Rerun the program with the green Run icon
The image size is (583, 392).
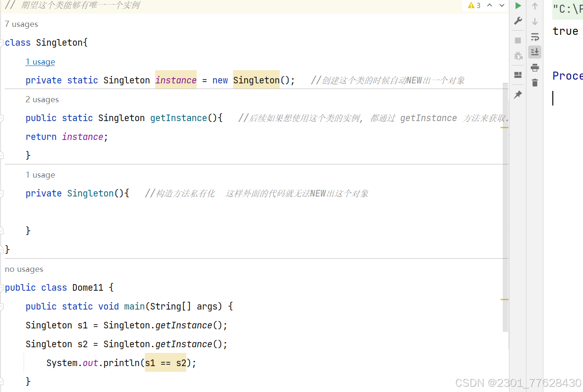(x=517, y=6)
